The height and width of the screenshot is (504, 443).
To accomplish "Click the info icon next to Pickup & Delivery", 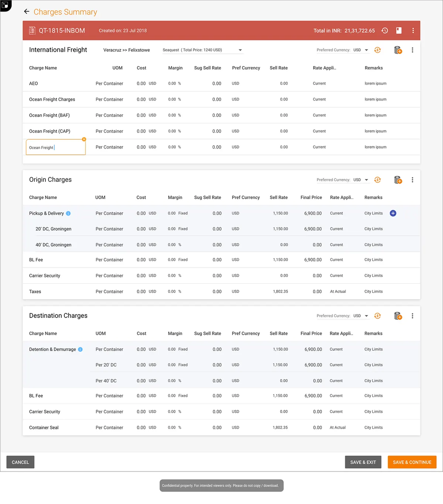I will pyautogui.click(x=68, y=214).
